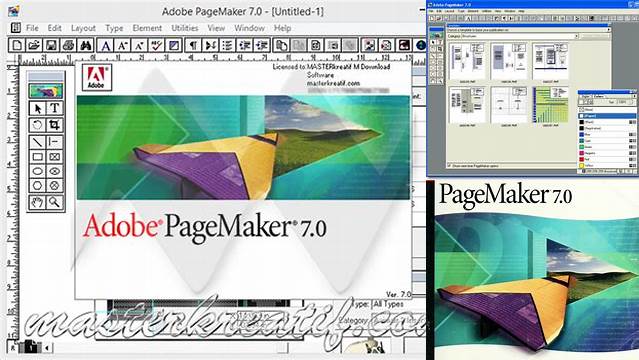Screen dimensions: 639x360
Task: Toggle the show-when-PageMaker-opens checkbox
Action: (450, 166)
